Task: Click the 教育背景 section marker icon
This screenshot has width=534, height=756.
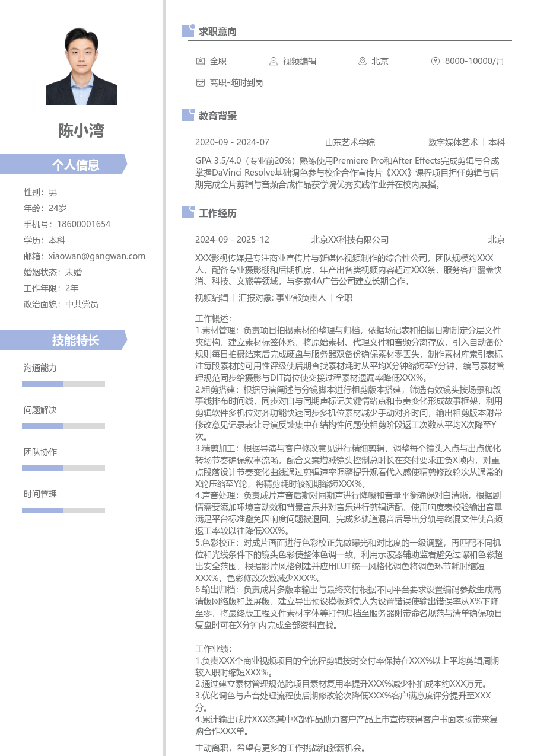Action: coord(188,115)
